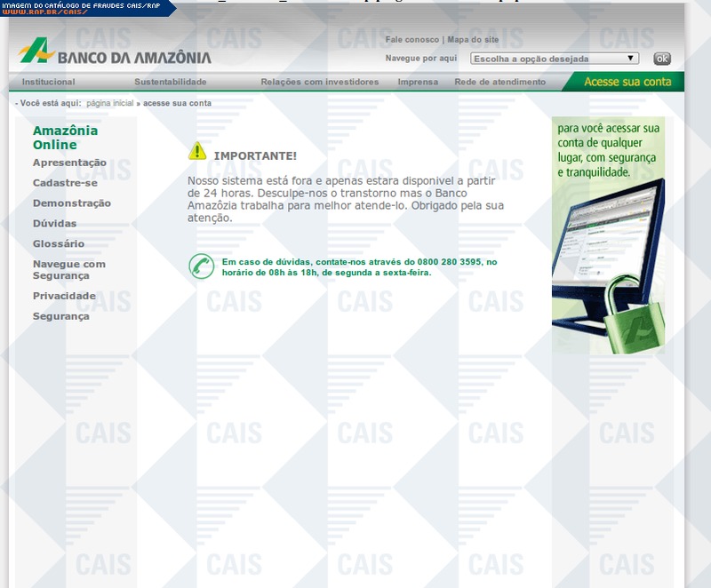Go to 'página inicial' breadcrumb link
The image size is (711, 588).
point(109,103)
